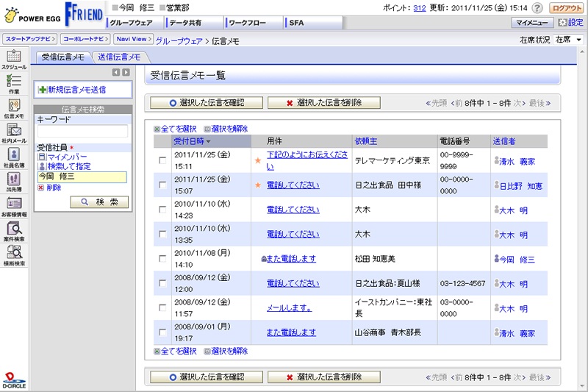Open the お客様情報 sidebar icon
The height and width of the screenshot is (392, 588).
(x=14, y=207)
